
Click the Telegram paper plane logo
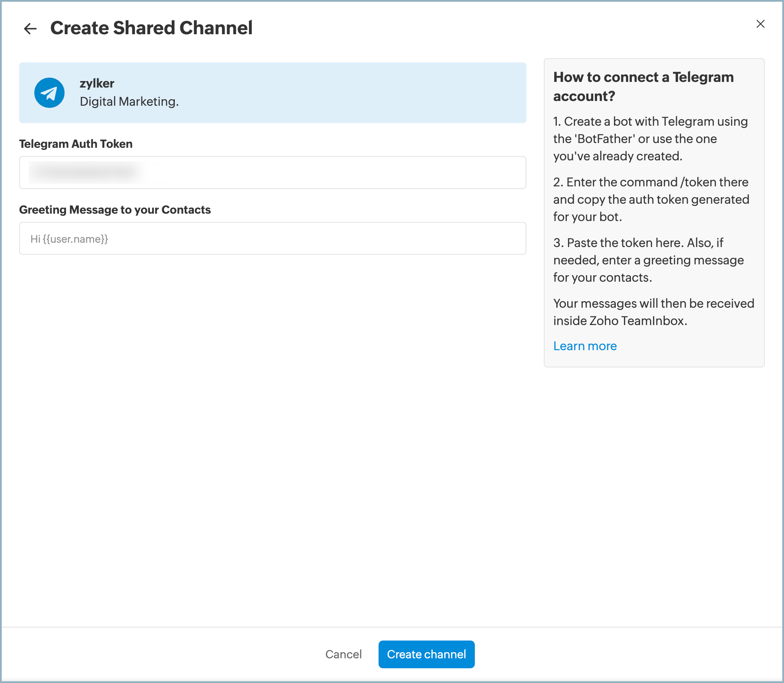[49, 93]
